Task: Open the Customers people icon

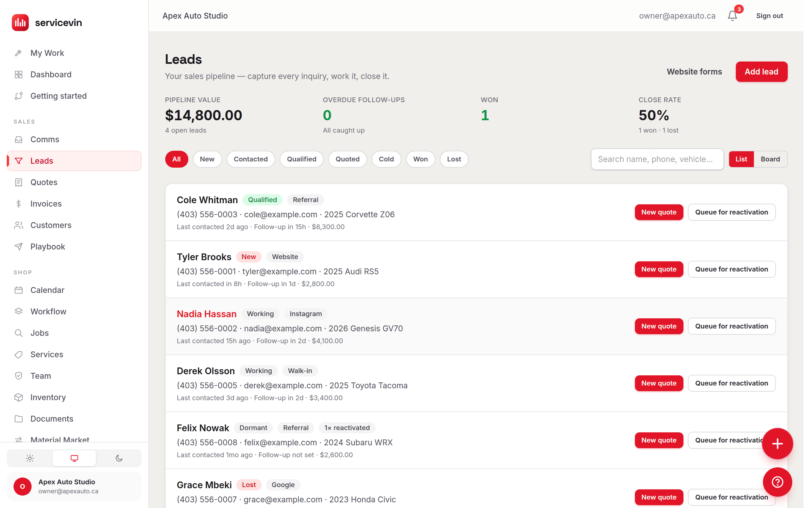Action: click(x=18, y=225)
